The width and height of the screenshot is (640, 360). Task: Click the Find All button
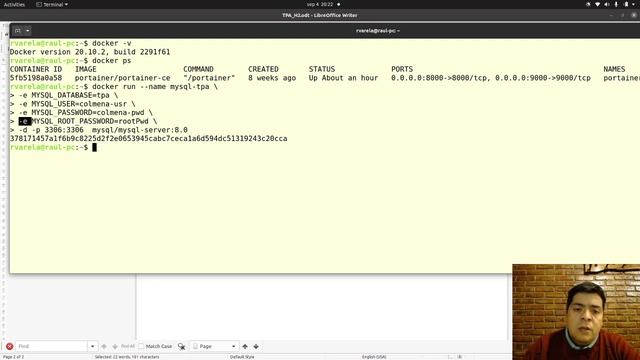point(128,346)
